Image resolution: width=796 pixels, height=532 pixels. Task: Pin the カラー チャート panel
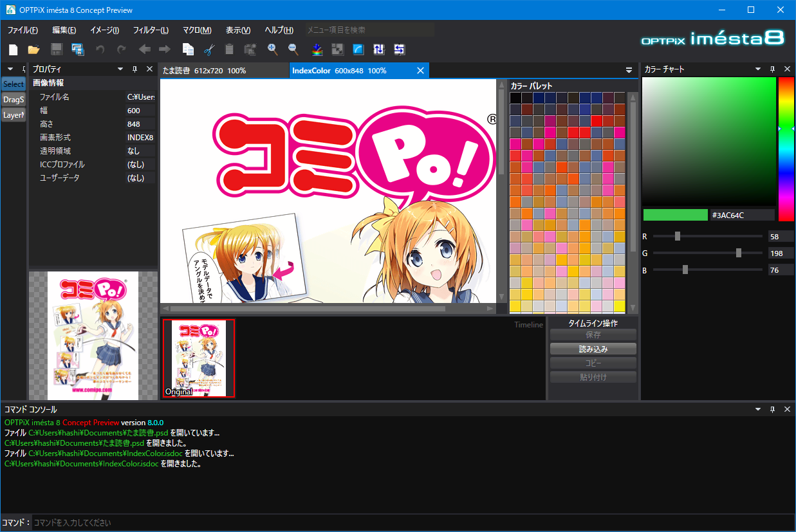click(772, 69)
